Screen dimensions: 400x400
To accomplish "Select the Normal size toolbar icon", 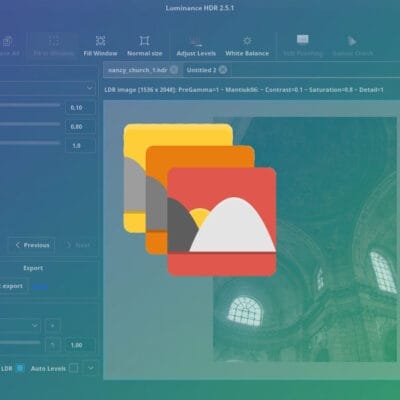I will click(x=144, y=41).
